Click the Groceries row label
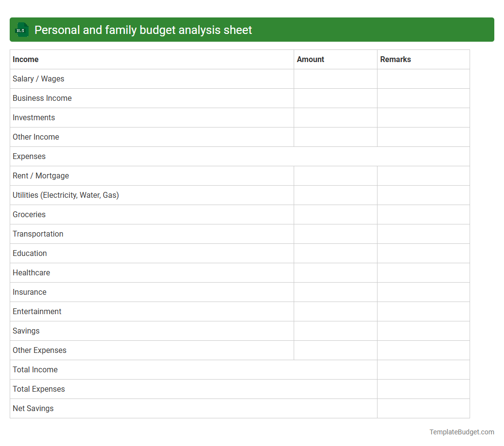This screenshot has width=504, height=446. (x=29, y=214)
